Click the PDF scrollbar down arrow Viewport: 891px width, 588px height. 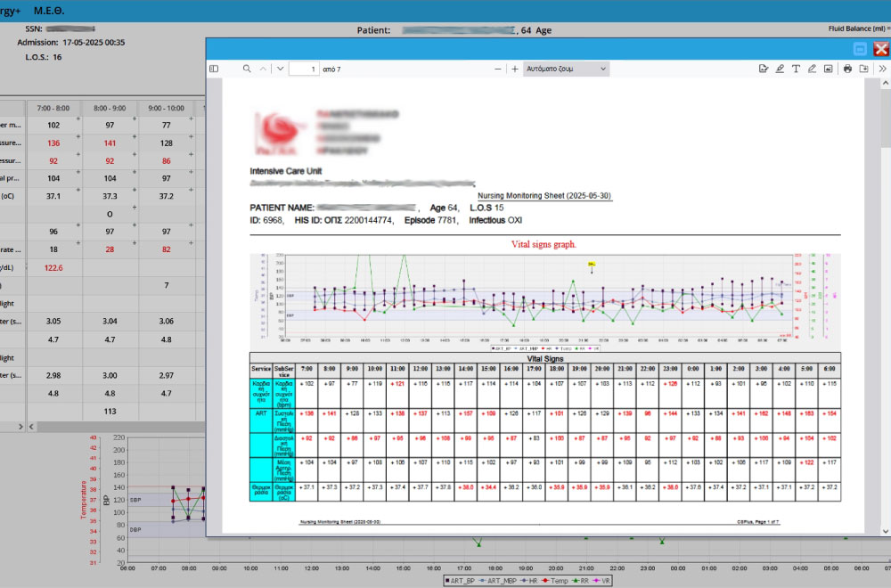coord(886,531)
